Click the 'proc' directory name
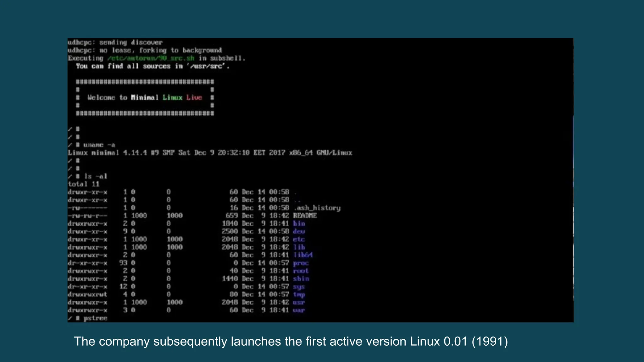This screenshot has width=644, height=362. point(301,263)
